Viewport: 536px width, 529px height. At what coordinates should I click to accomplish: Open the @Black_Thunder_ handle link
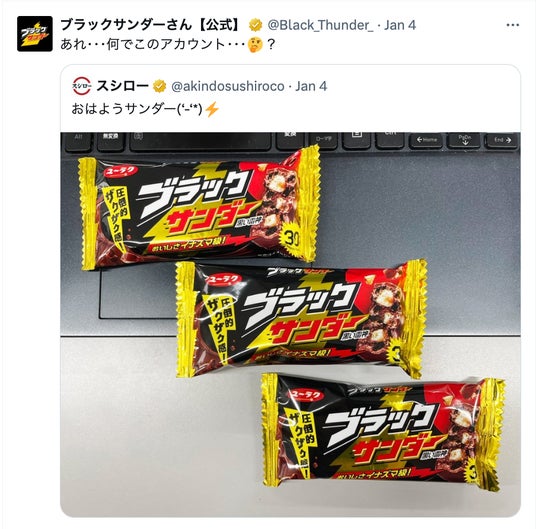click(x=320, y=25)
